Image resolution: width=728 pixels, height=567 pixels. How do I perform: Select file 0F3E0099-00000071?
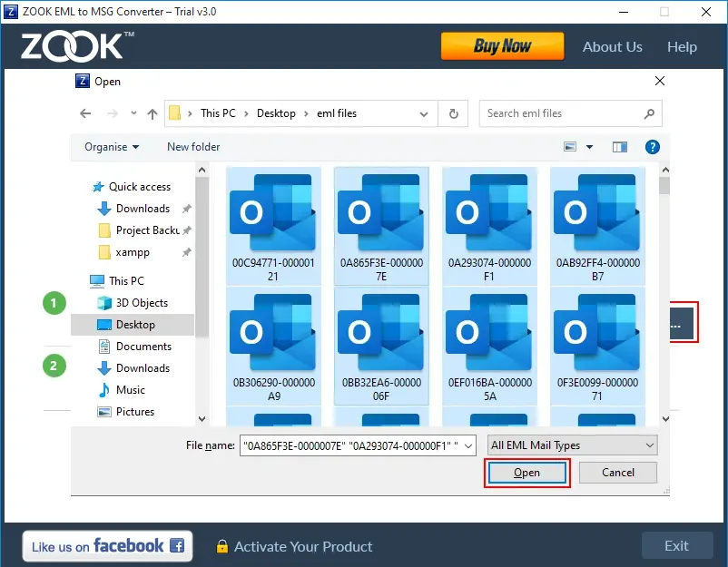coord(597,347)
